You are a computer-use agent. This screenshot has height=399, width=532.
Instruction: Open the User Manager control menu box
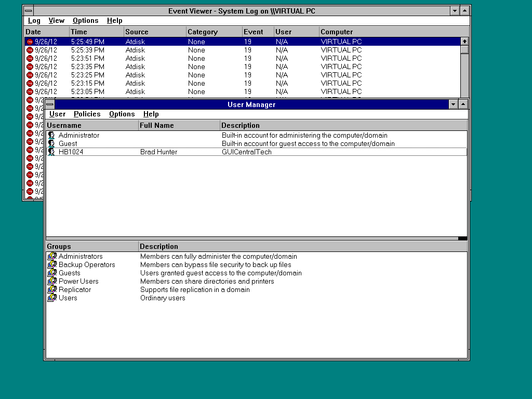tap(50, 104)
